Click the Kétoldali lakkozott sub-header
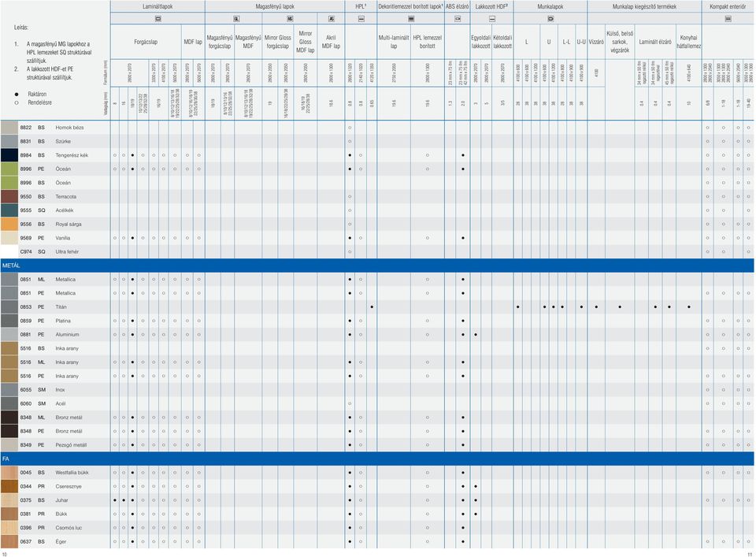Screen dimensions: 756x557 502,42
